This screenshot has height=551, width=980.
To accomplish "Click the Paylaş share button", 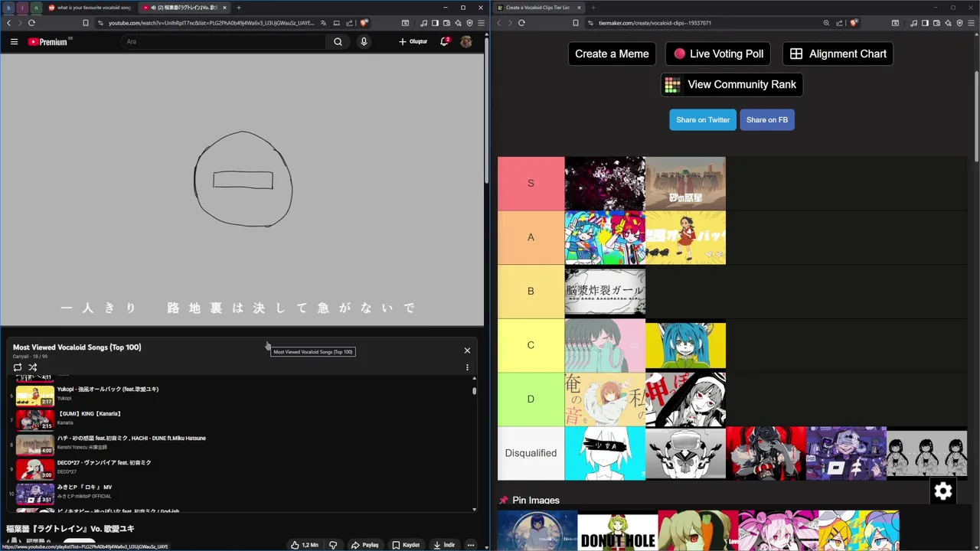I will pyautogui.click(x=365, y=545).
